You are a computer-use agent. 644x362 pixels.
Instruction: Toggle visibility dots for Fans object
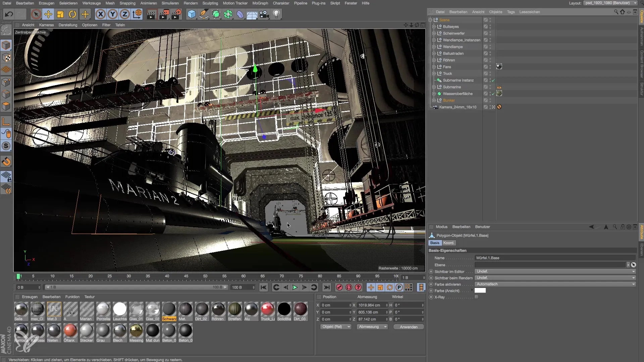(490, 67)
